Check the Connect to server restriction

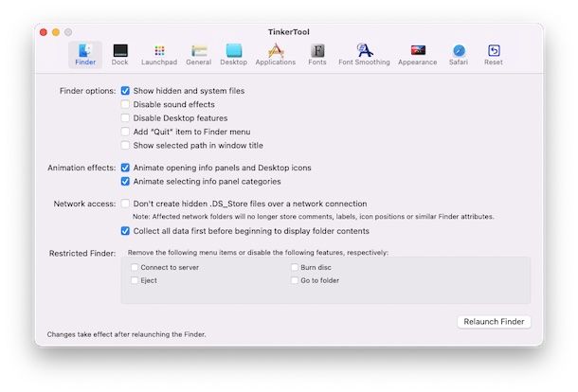135,267
